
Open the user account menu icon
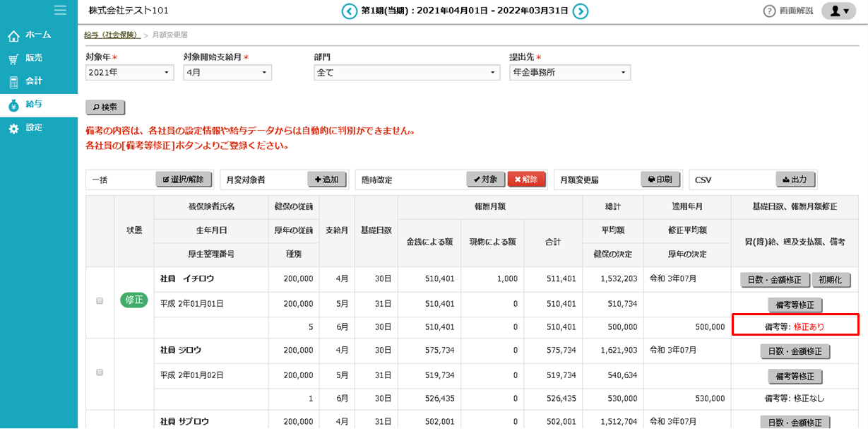[838, 11]
